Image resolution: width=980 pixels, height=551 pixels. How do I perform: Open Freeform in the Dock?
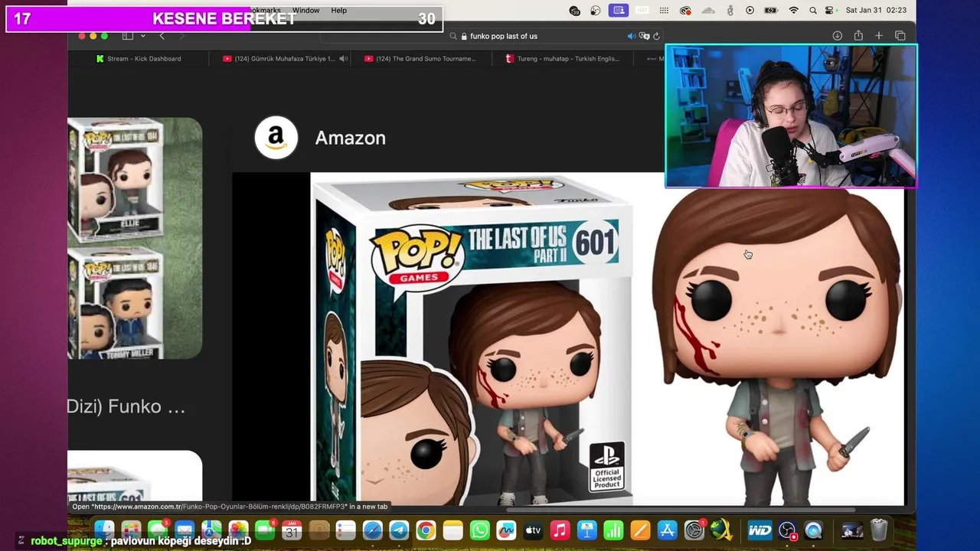[506, 530]
